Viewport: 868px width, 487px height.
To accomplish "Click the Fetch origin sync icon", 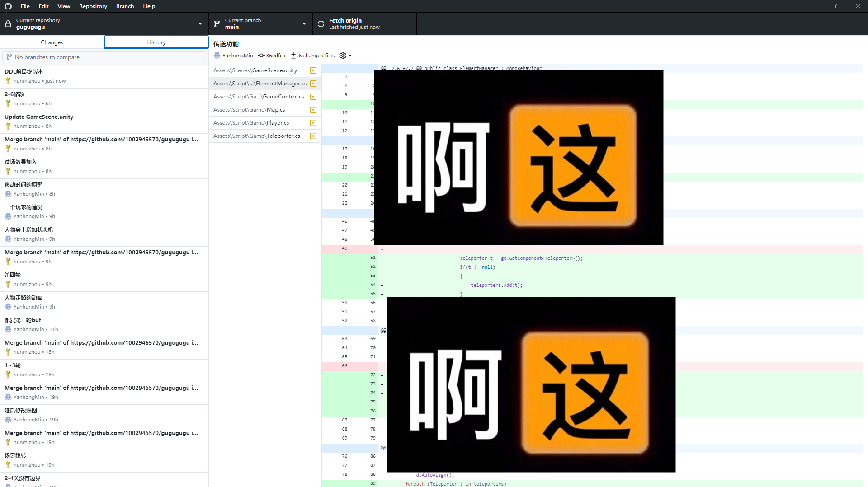I will (321, 24).
